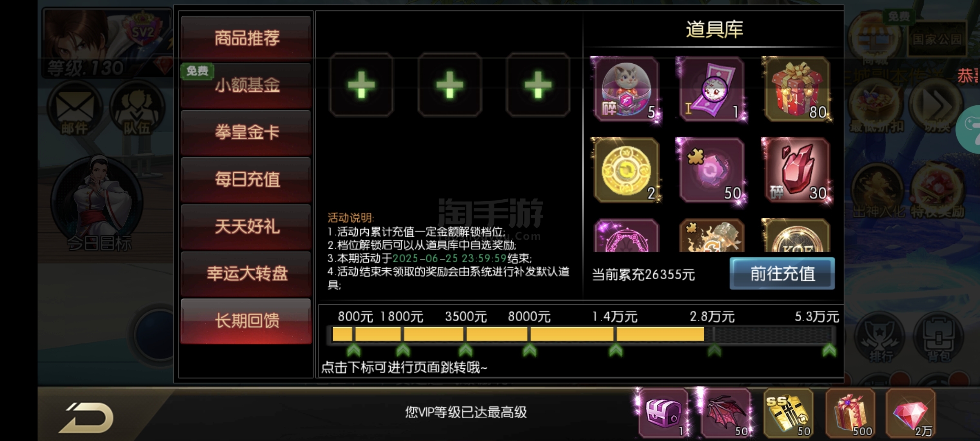Click the 前往充值 button
980x441 pixels.
(782, 274)
